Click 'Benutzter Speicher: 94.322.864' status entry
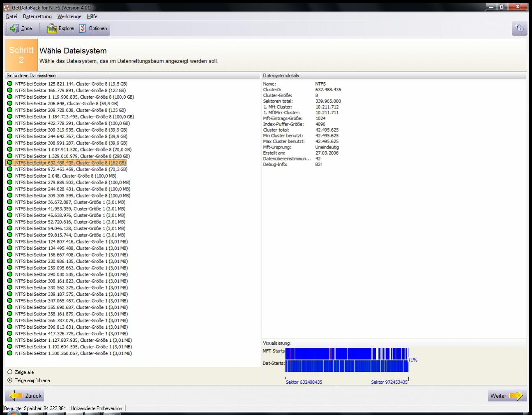 [x=35, y=408]
